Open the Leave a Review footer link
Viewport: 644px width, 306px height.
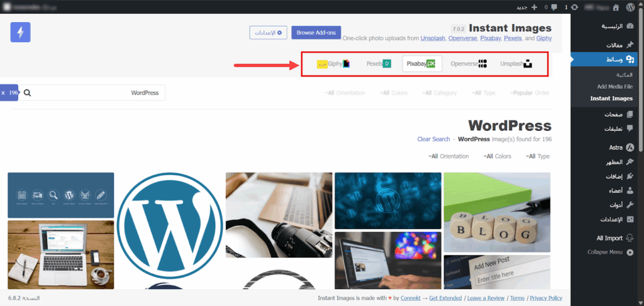pos(486,298)
